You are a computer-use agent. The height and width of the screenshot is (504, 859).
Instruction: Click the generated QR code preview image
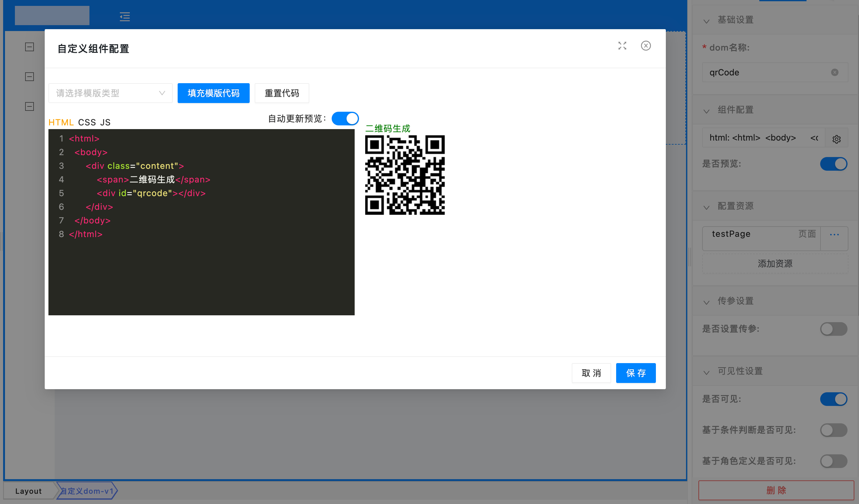[x=405, y=175]
